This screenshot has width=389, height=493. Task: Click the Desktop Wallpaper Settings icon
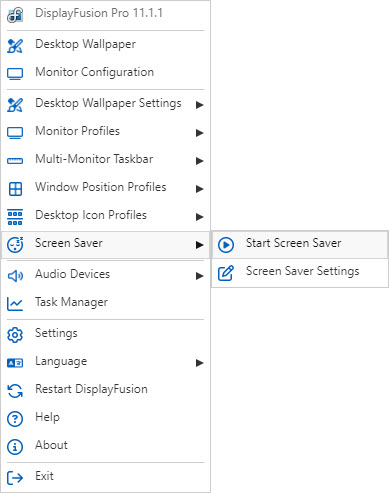[x=15, y=105]
